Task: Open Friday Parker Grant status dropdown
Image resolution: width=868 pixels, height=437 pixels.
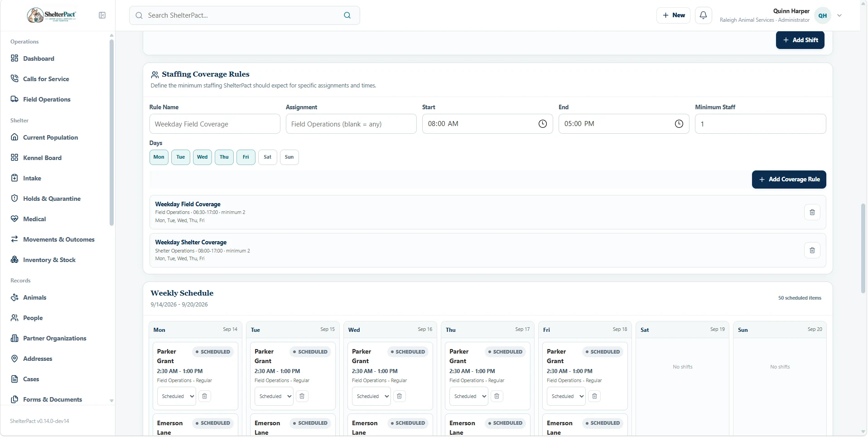Action: click(x=566, y=396)
